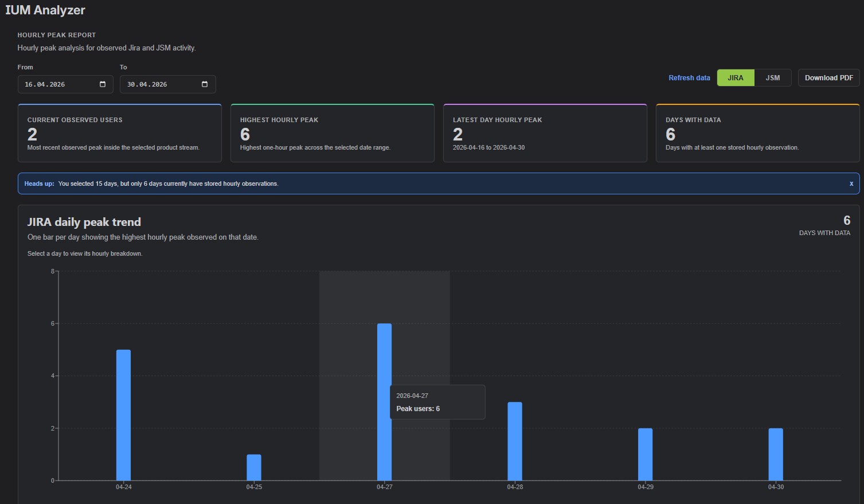Focus the From date field 16.04.2026
864x504 pixels.
pyautogui.click(x=65, y=84)
